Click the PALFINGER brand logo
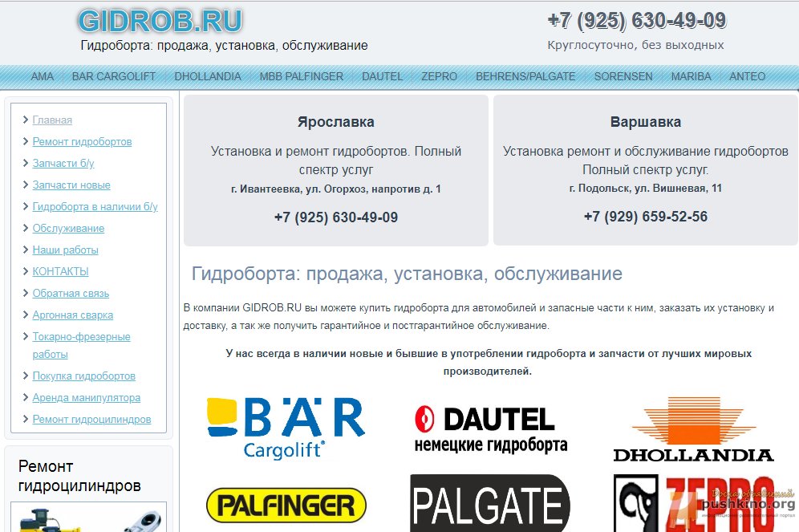 coord(286,506)
